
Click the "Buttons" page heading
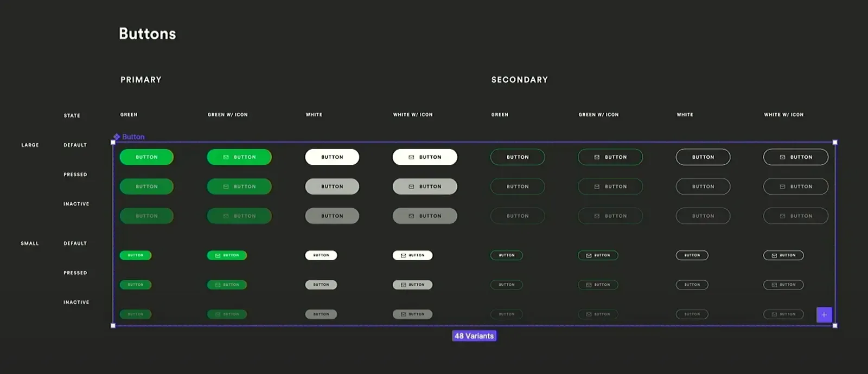pyautogui.click(x=148, y=34)
